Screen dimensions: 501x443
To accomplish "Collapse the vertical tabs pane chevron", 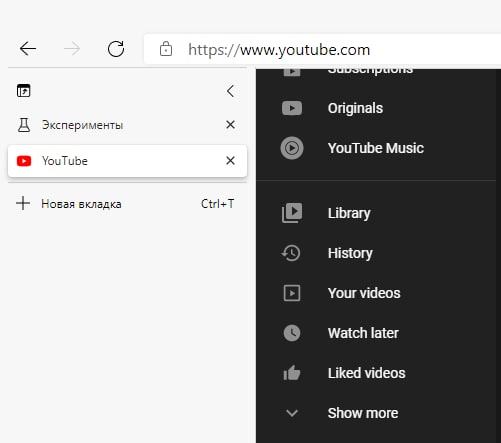I will (x=230, y=91).
